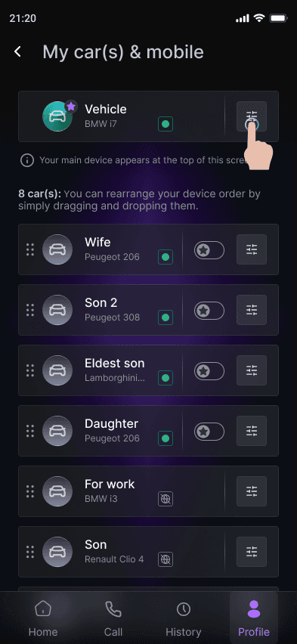Toggle Son 2 star switch on
297x644 pixels.
tap(209, 311)
